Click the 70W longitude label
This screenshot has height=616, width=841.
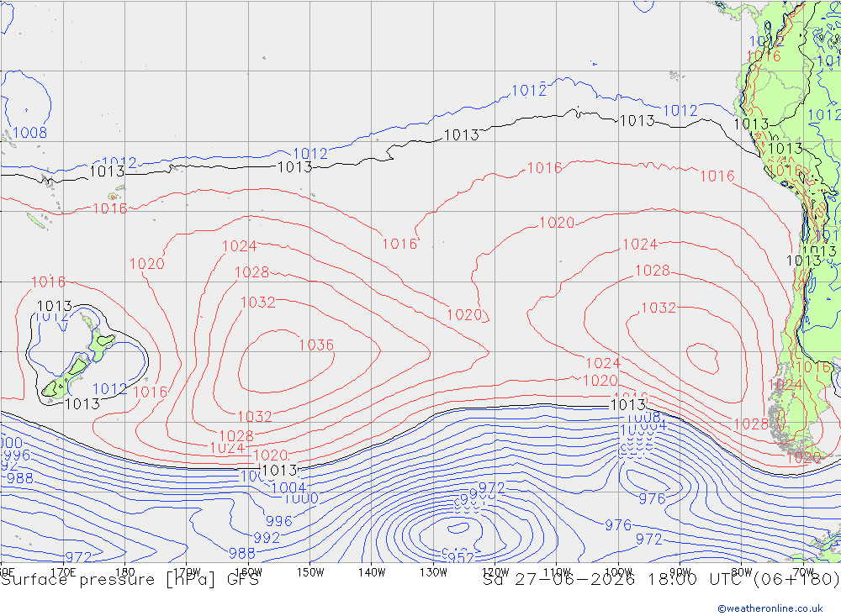[803, 572]
